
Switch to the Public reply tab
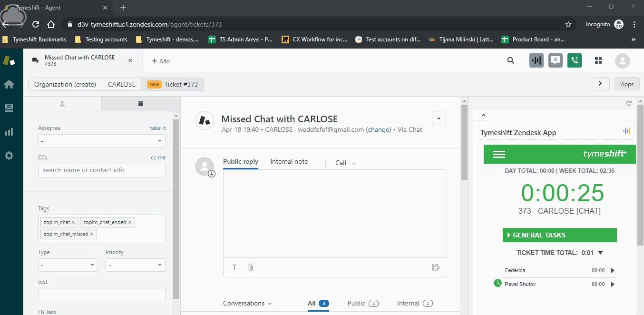tap(241, 162)
